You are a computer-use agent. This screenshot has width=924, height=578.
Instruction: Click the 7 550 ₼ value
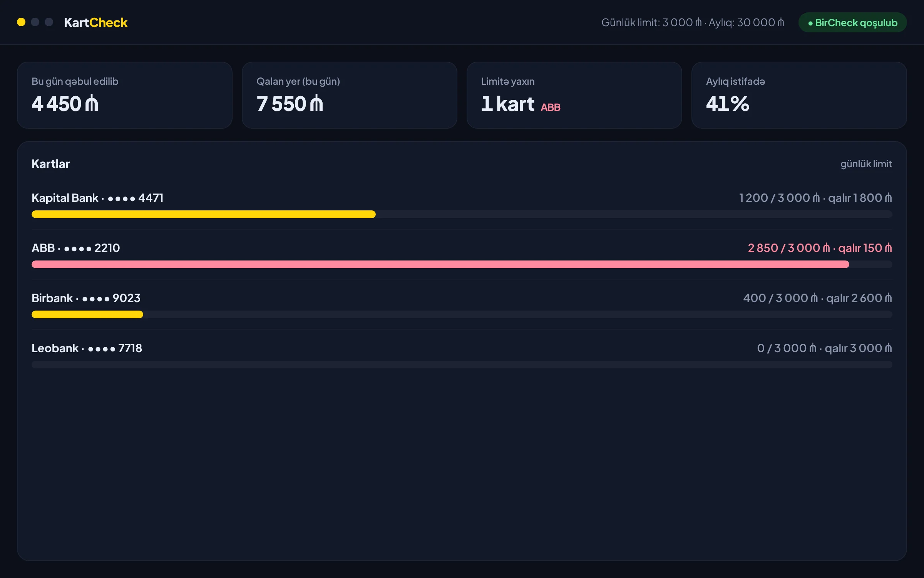(x=290, y=104)
